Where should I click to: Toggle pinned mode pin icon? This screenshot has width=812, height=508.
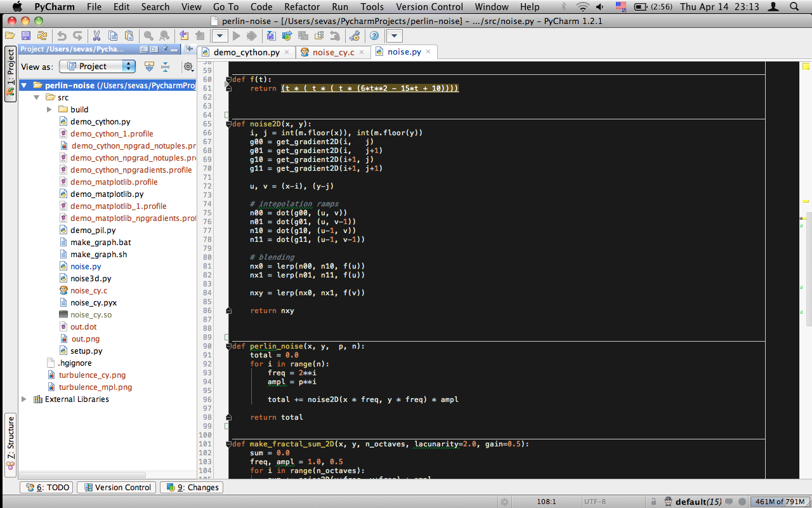point(164,49)
